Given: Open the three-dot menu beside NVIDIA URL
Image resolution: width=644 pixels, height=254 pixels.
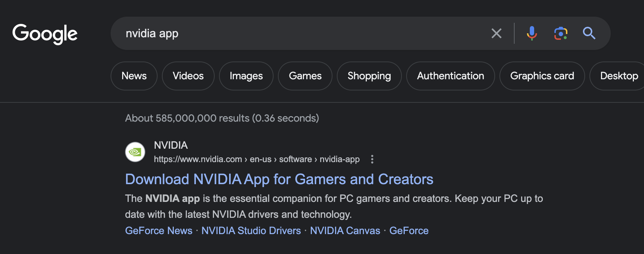Looking at the screenshot, I should point(372,159).
